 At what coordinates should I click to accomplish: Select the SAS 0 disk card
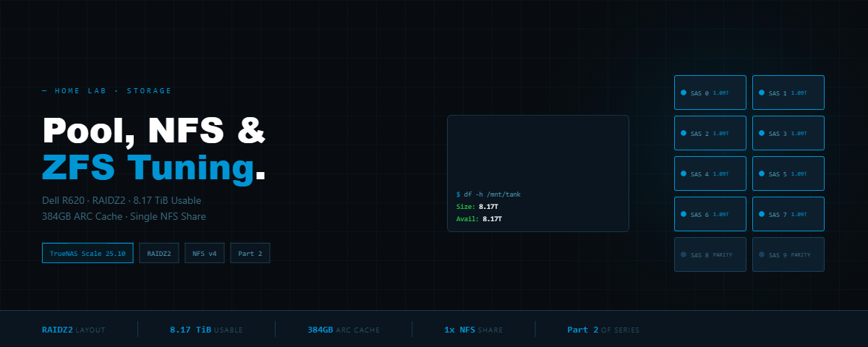point(710,93)
